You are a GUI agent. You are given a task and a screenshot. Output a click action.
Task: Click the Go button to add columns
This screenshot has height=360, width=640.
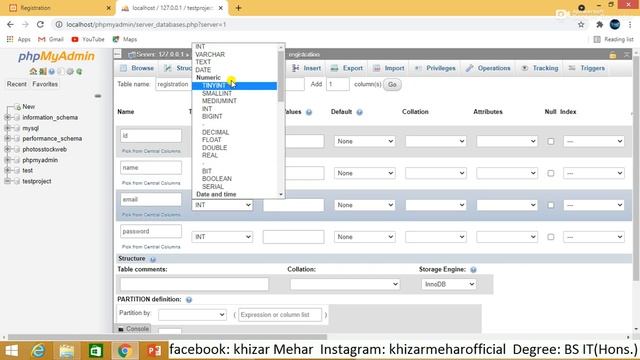pyautogui.click(x=392, y=84)
